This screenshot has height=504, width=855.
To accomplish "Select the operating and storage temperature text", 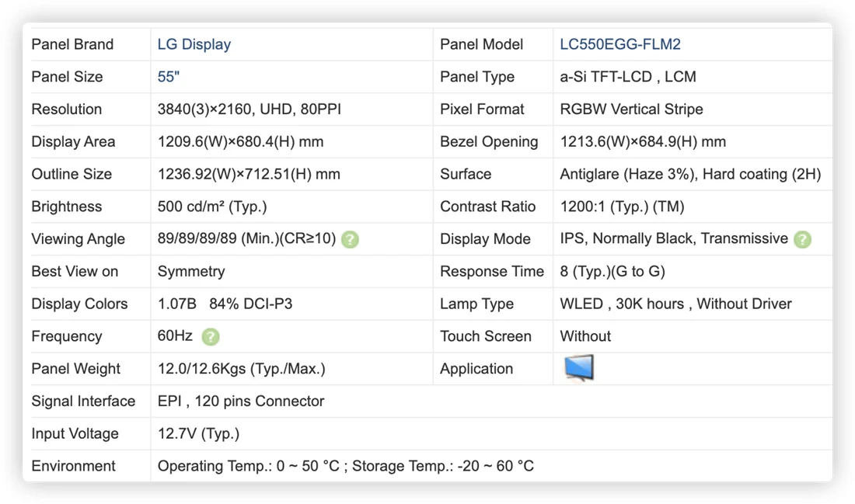I will pos(346,466).
